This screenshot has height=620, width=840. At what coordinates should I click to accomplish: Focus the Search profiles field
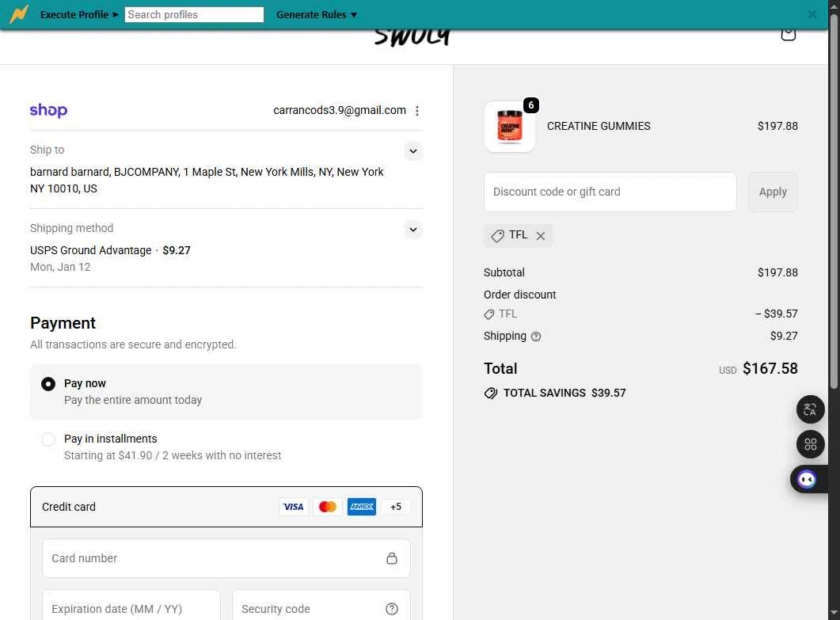click(x=194, y=14)
